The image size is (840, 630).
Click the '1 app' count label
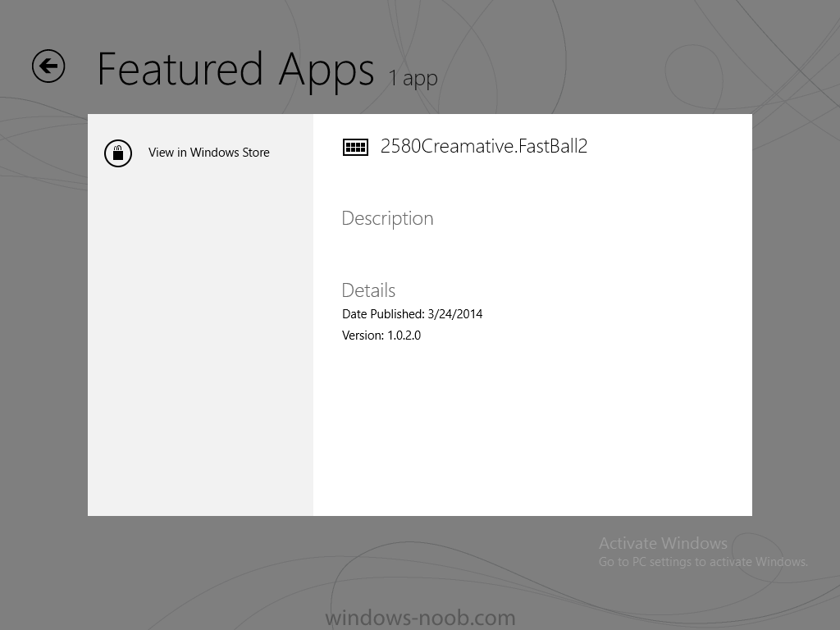pos(413,78)
